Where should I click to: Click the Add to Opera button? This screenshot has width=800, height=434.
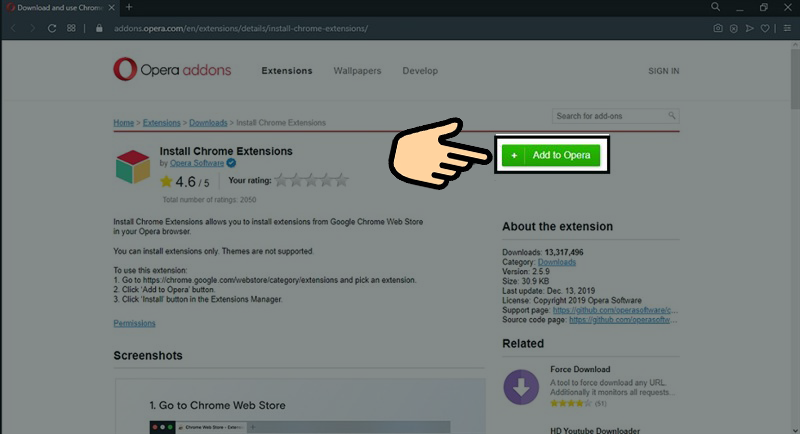pyautogui.click(x=551, y=155)
